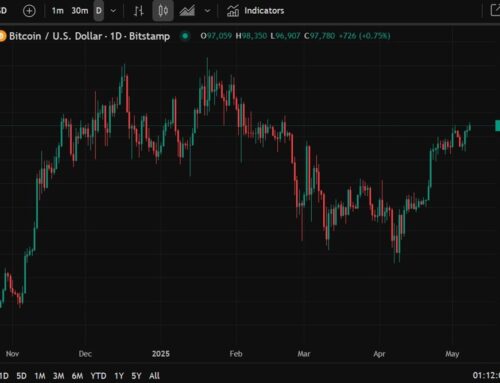Click the Feb label on time axis

(236, 354)
